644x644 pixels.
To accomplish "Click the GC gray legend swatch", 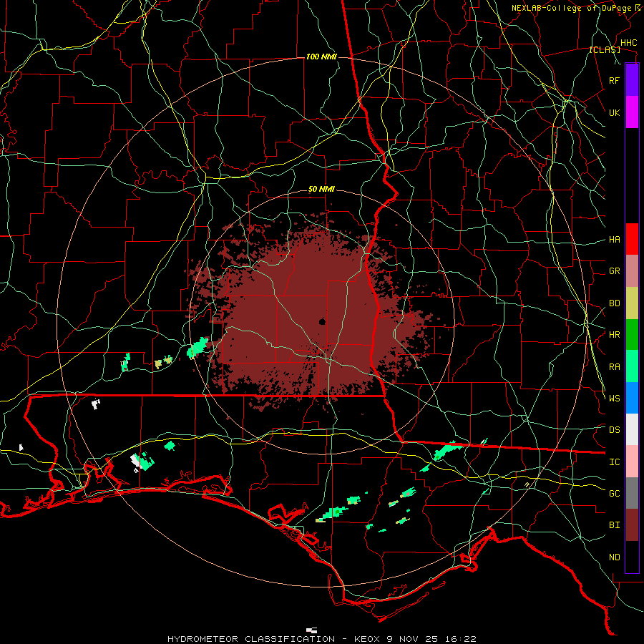I will point(632,493).
